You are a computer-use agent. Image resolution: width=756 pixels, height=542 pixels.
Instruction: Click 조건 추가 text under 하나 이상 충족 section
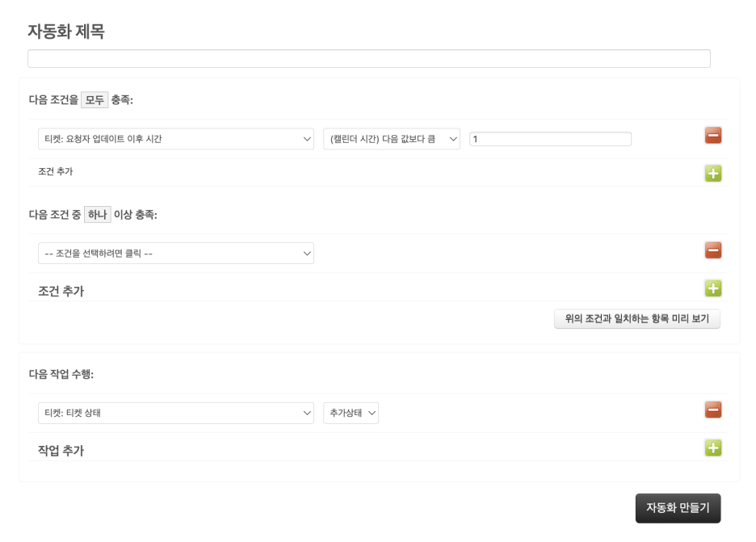click(61, 292)
